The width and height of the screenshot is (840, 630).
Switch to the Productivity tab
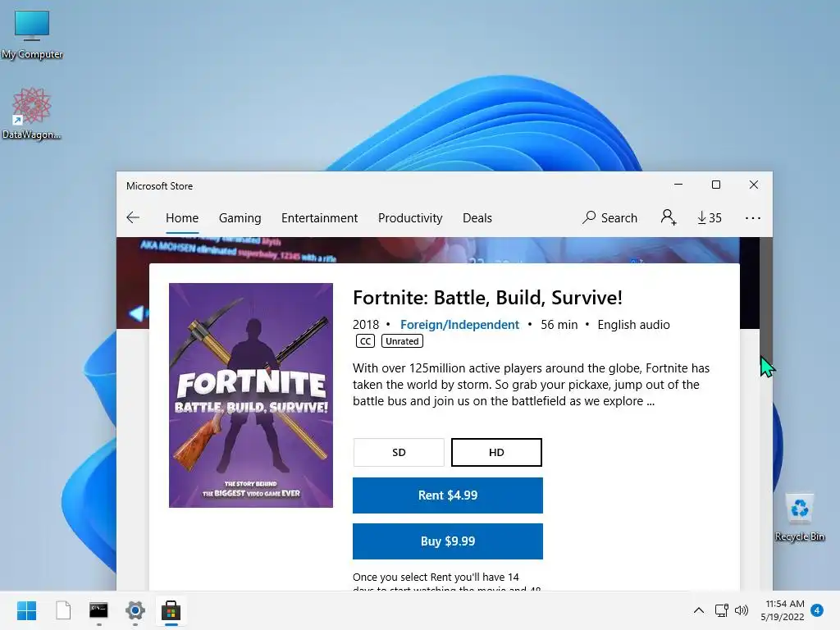(x=410, y=218)
